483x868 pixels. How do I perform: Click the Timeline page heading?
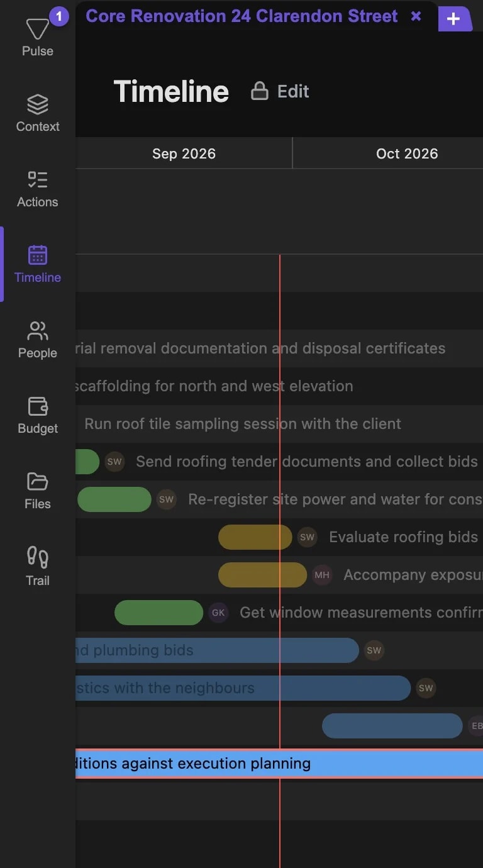pyautogui.click(x=171, y=91)
